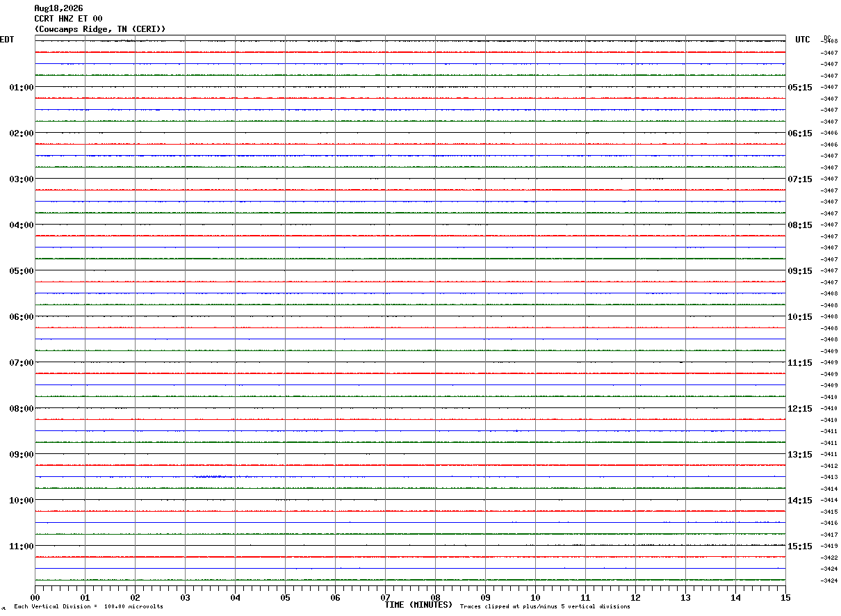The image size is (841, 616).
Task: Click the EDT time zone label
Action: pos(7,40)
